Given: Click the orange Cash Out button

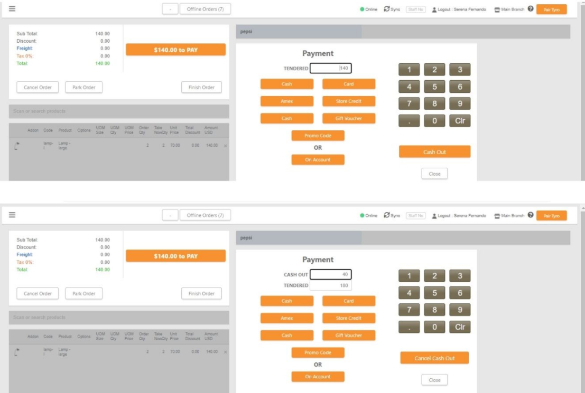Looking at the screenshot, I should point(435,152).
